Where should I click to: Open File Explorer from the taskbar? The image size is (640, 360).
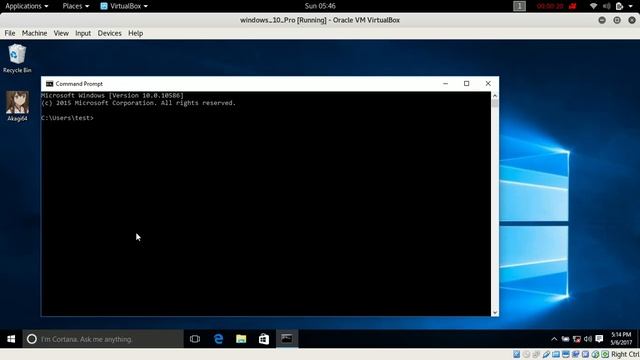pyautogui.click(x=241, y=339)
